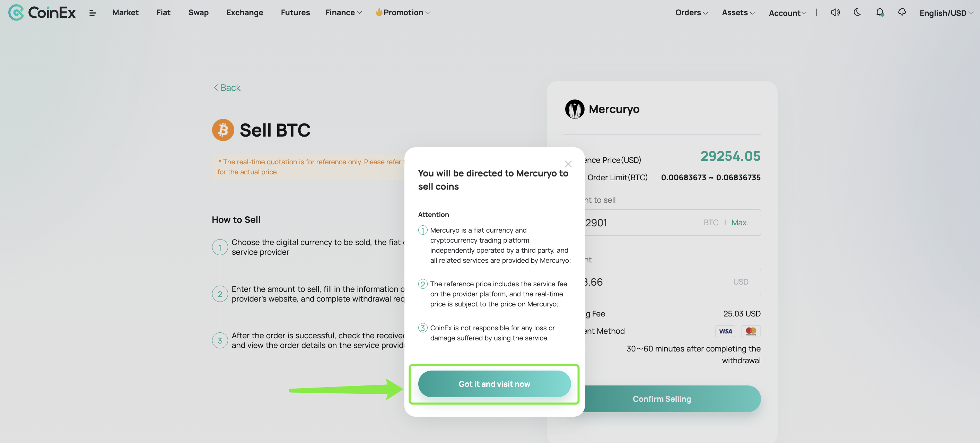This screenshot has width=980, height=443.
Task: Open the Orders dropdown
Action: pos(691,12)
